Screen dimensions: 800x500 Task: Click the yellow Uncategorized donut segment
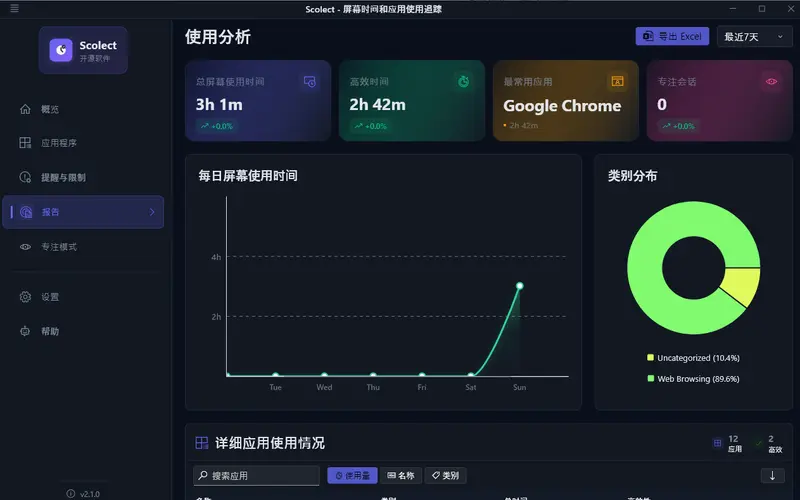[743, 285]
